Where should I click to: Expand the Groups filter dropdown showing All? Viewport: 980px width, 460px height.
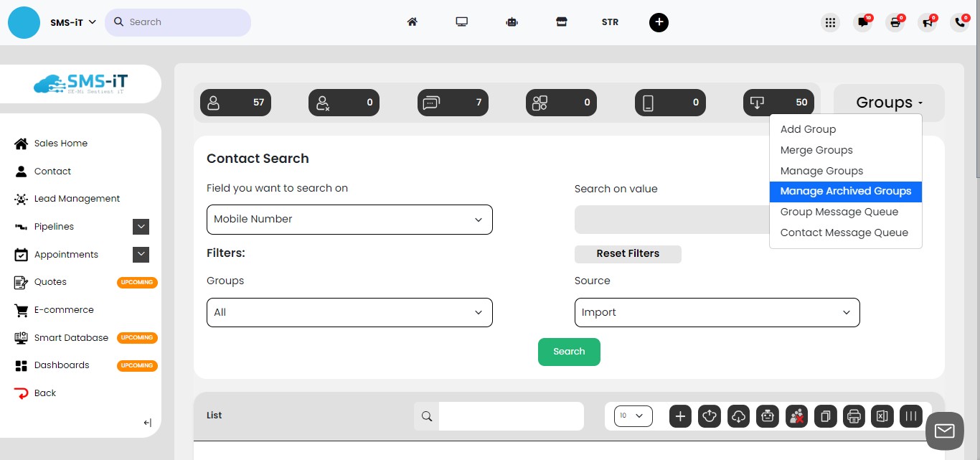click(349, 312)
